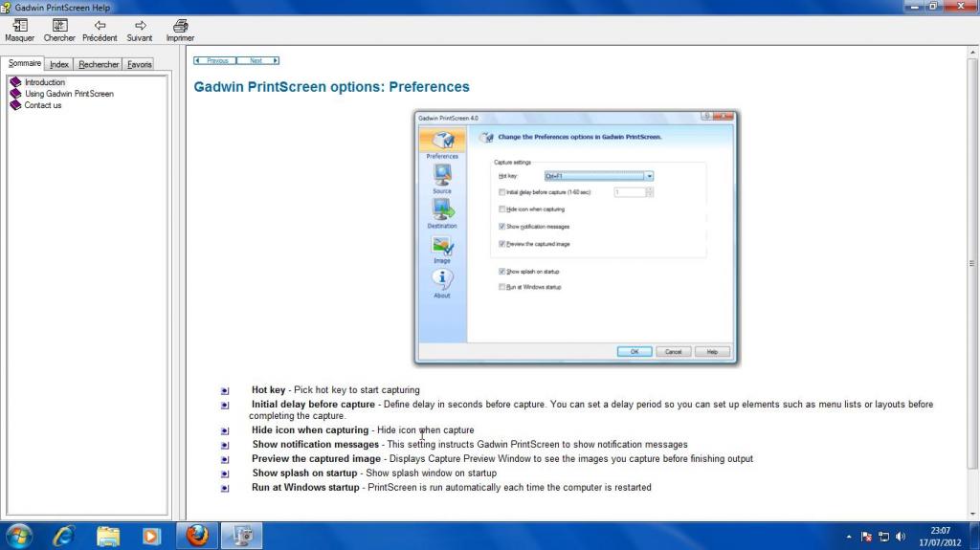This screenshot has width=980, height=550.
Task: Open the Contact us book icon
Action: pyautogui.click(x=15, y=105)
